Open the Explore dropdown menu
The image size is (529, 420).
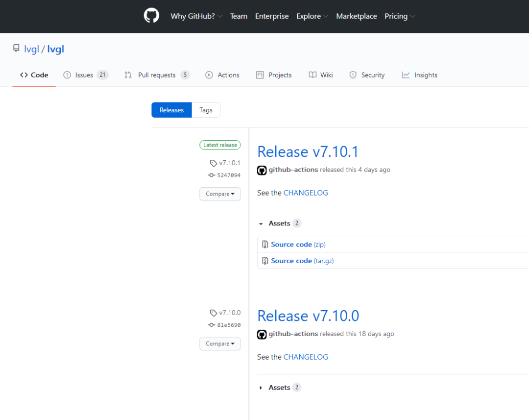click(312, 16)
